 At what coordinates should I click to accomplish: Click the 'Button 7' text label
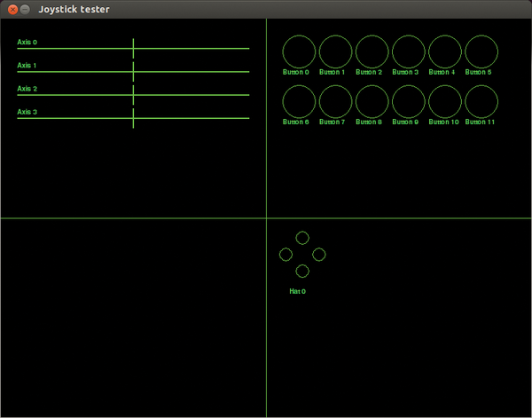pos(332,122)
